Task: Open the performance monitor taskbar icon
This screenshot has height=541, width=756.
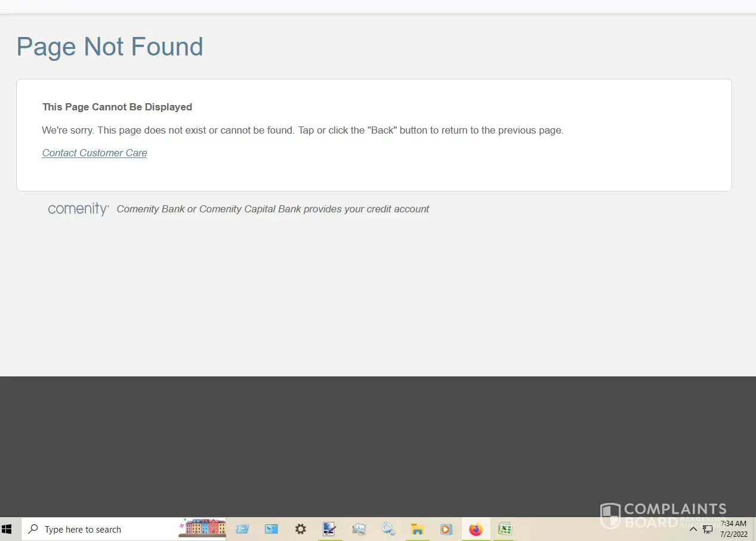Action: click(359, 529)
